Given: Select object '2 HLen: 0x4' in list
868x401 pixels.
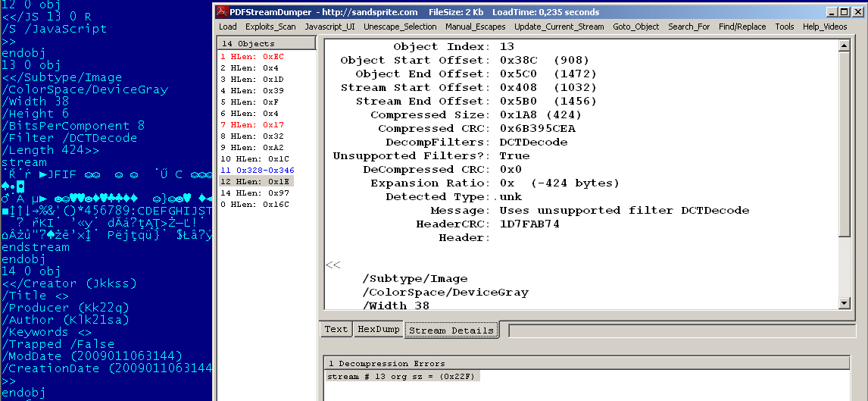Looking at the screenshot, I should tap(249, 68).
